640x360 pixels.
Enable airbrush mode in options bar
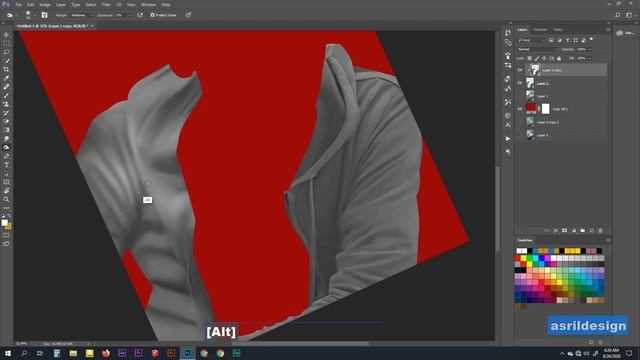click(140, 15)
